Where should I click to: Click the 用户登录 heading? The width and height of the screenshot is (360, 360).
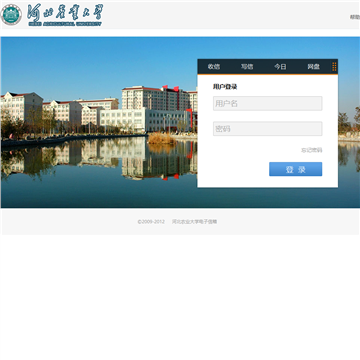tap(225, 87)
